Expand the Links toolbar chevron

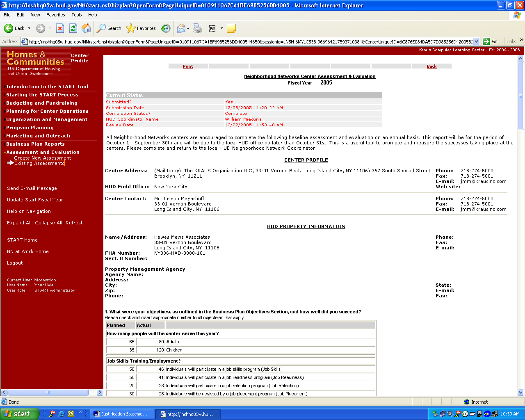click(522, 40)
